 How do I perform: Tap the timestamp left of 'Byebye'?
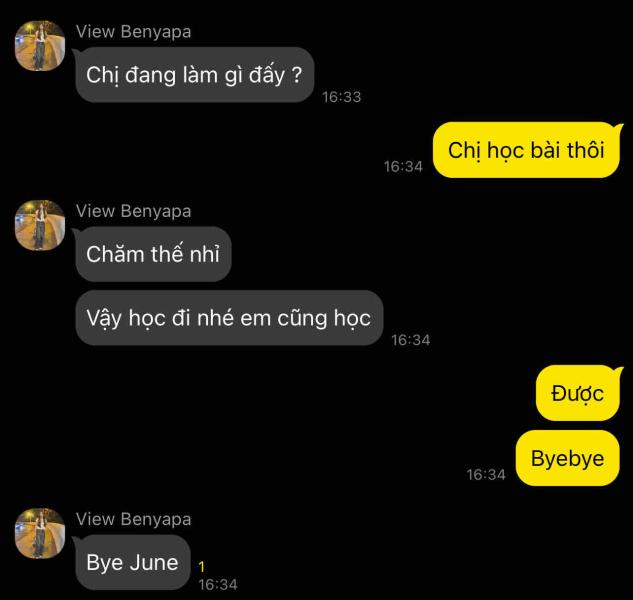click(x=486, y=474)
